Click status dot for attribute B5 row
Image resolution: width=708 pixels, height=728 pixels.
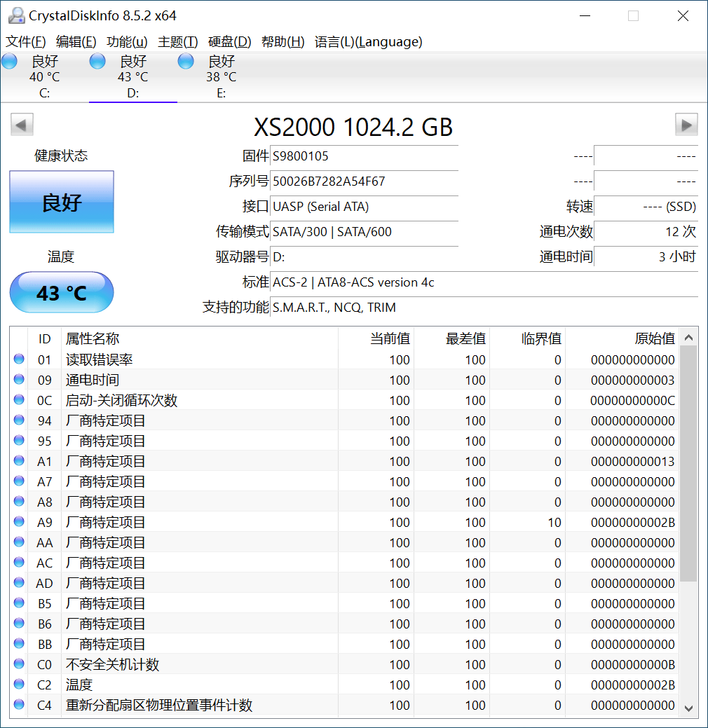[x=19, y=603]
